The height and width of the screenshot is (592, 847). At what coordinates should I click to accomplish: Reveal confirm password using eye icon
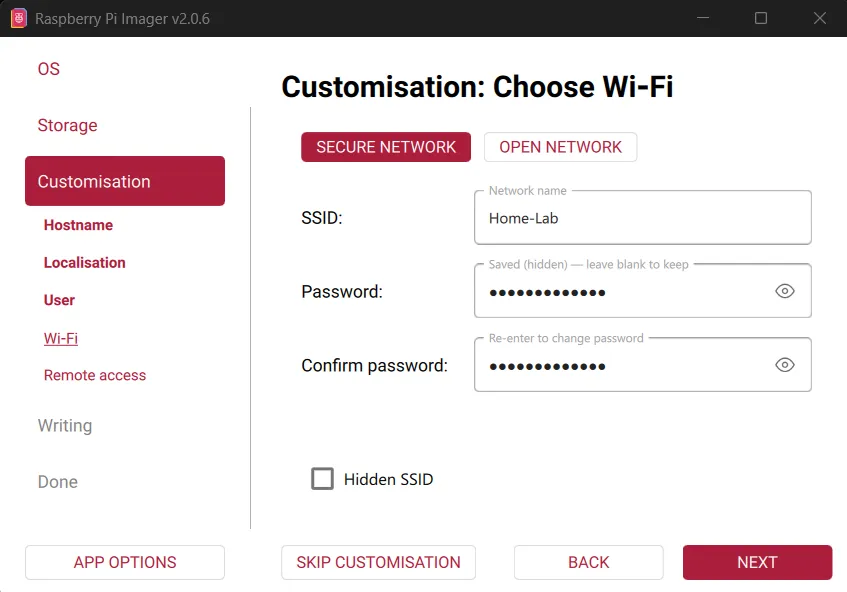(785, 365)
